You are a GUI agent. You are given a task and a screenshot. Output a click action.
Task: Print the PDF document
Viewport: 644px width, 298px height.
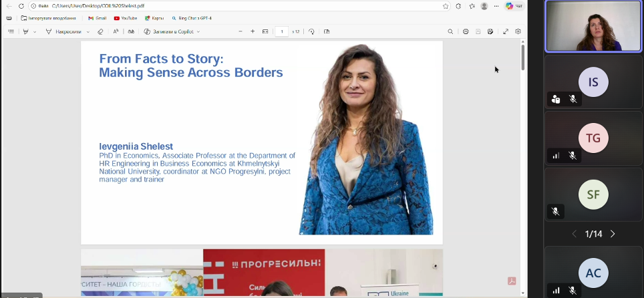tap(466, 31)
